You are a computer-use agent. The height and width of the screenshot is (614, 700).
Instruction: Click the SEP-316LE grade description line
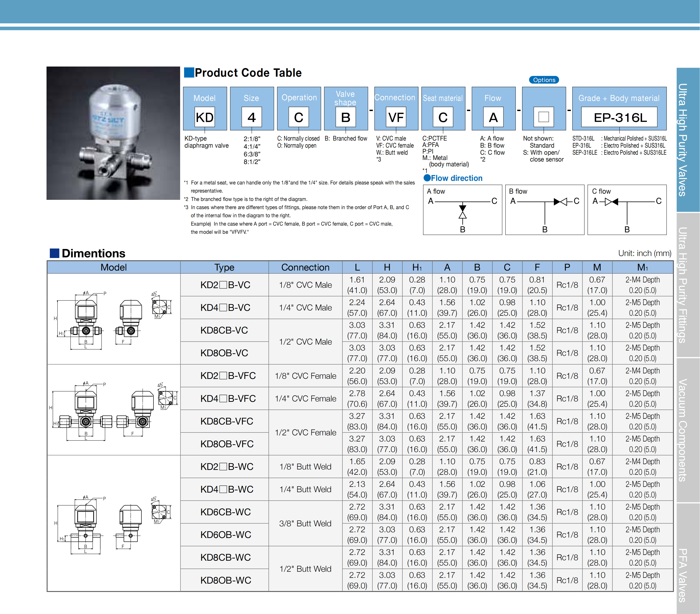[619, 152]
